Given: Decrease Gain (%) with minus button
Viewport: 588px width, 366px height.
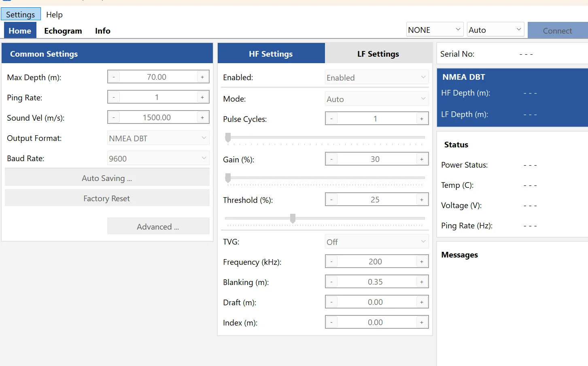Looking at the screenshot, I should tap(331, 159).
